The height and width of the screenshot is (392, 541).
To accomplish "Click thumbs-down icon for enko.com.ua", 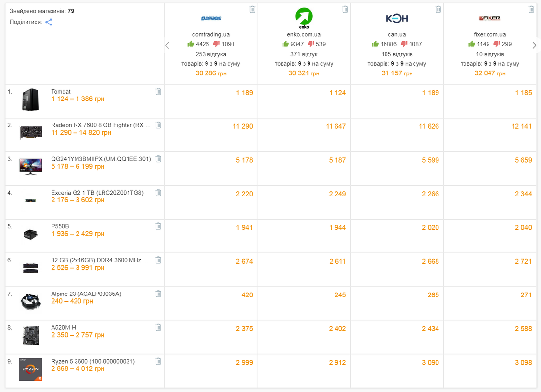I will click(x=311, y=44).
